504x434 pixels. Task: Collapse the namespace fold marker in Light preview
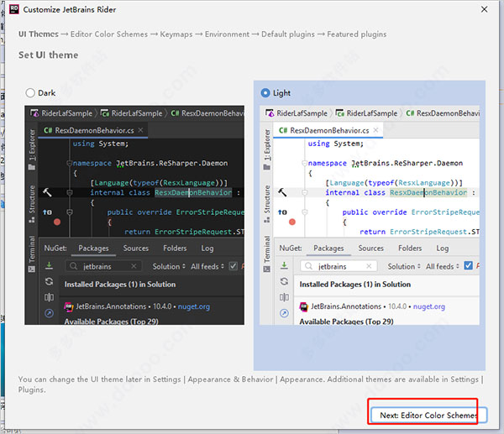pyautogui.click(x=305, y=163)
